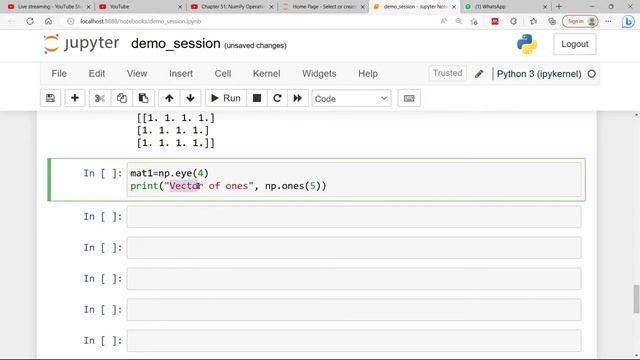Click the first empty code cell
The width and height of the screenshot is (640, 360).
click(354, 217)
